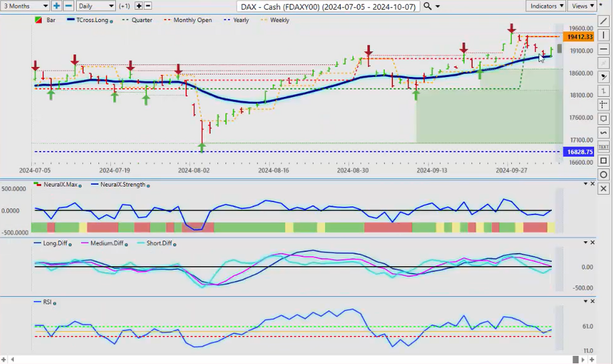Click the RSI settings dot
Screen dimensions: 613x364
coord(54,304)
